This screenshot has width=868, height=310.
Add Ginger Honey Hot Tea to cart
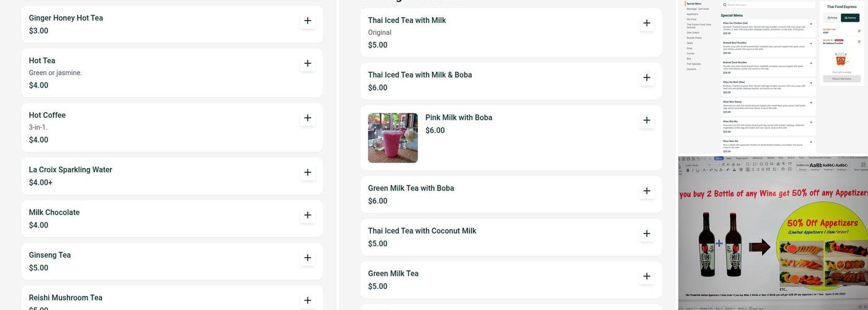point(308,21)
